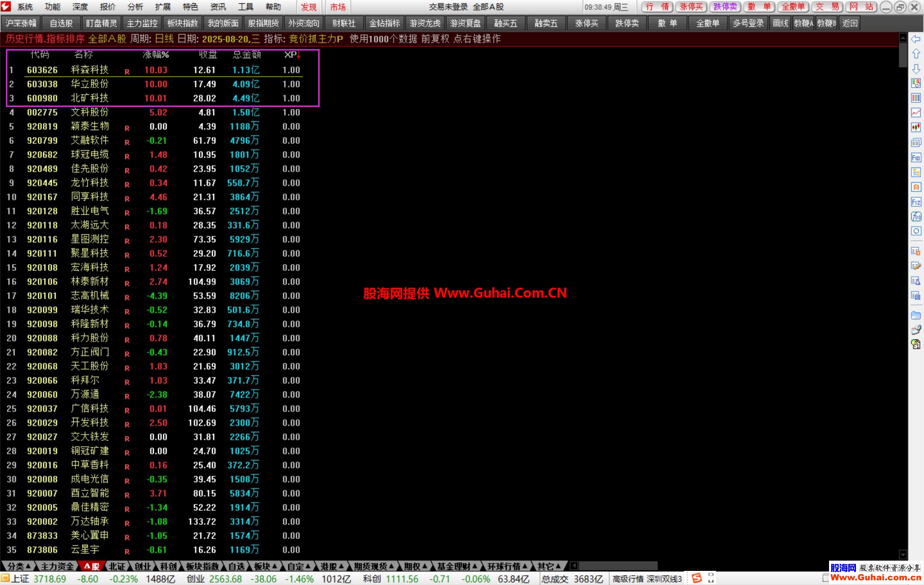Click the small yellow icon left of 上证
Viewport: 924px width, 585px height.
tap(5, 579)
